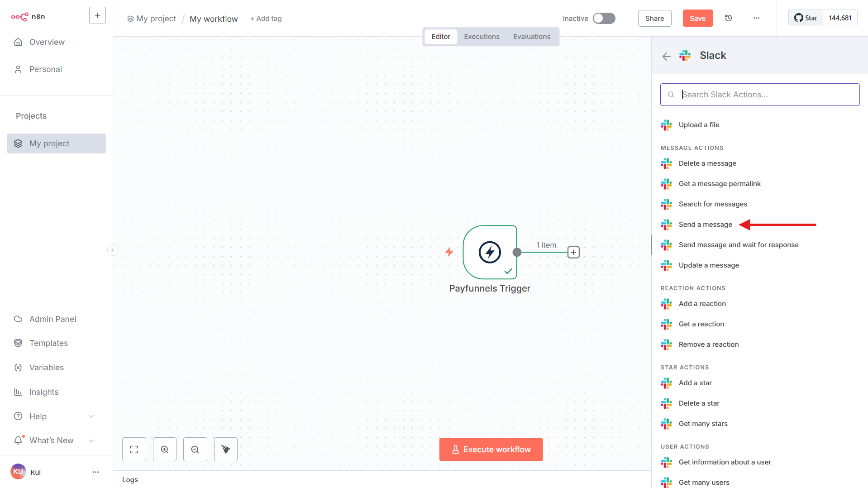Screen dimensions: 868x488
Task: Select the Editor tab
Action: (x=441, y=37)
